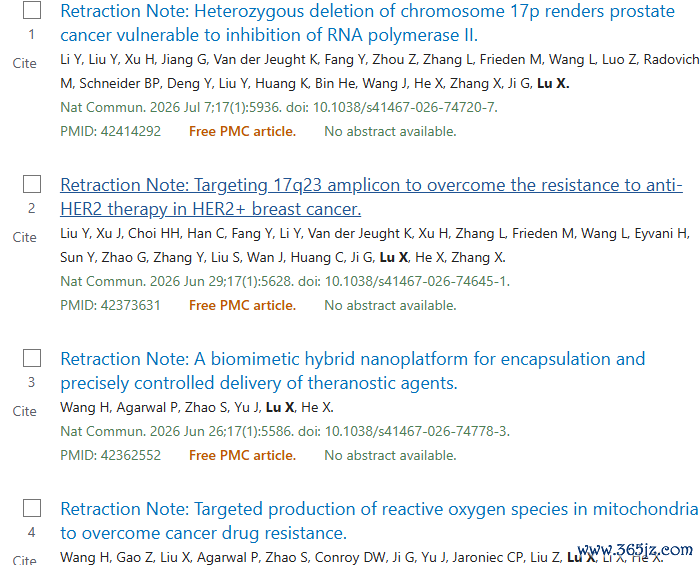
Task: Click Free PMC article label in result 2
Action: 242,306
